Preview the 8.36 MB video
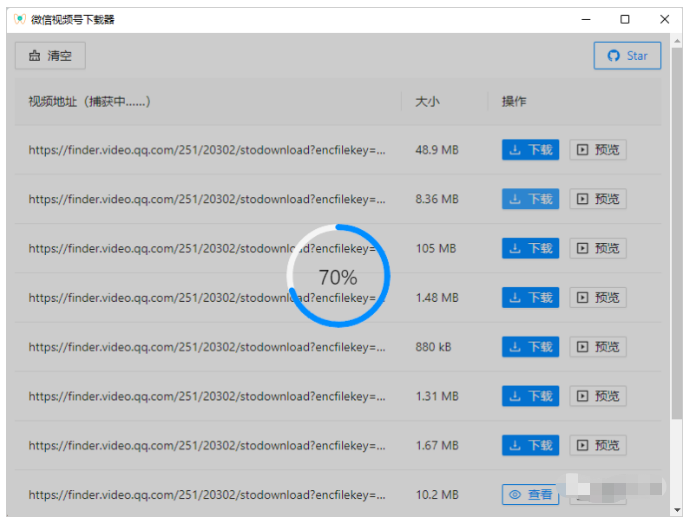This screenshot has height=523, width=685. coord(598,199)
